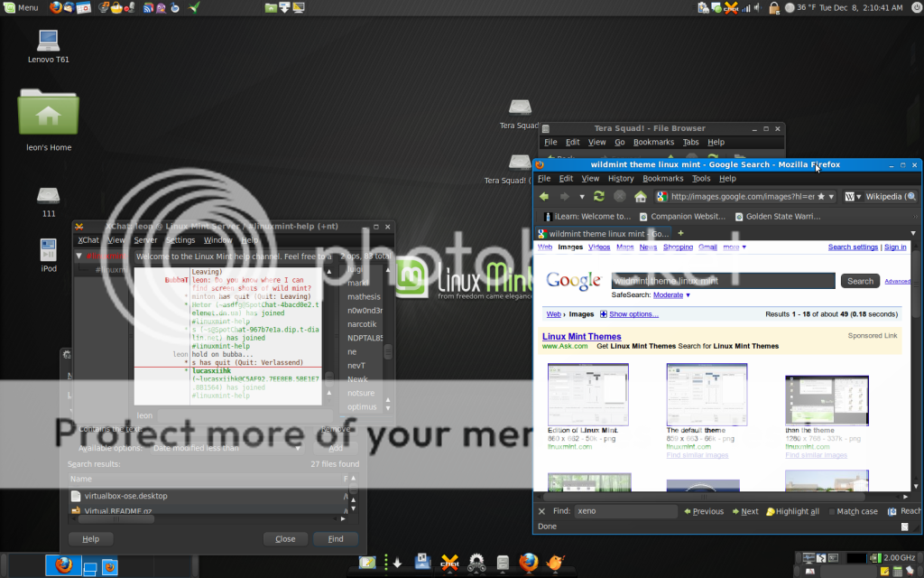Viewport: 924px width, 578px height.
Task: Open the RSS feed reader launcher
Action: pos(148,7)
